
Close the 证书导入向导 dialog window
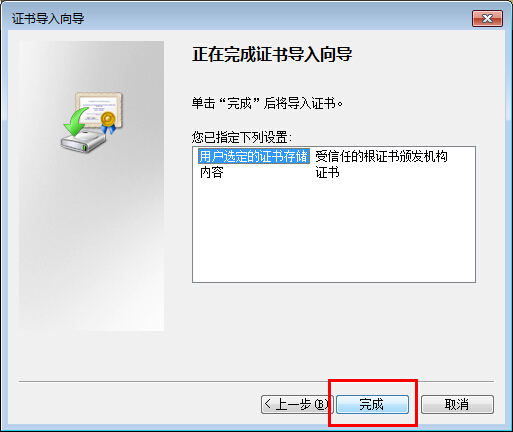[487, 18]
